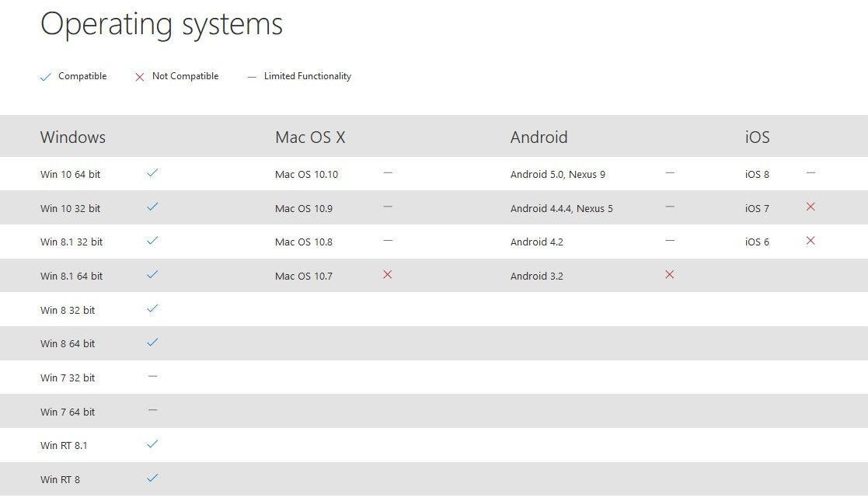Click the dash icon beside Win 7 32 bit

click(152, 377)
